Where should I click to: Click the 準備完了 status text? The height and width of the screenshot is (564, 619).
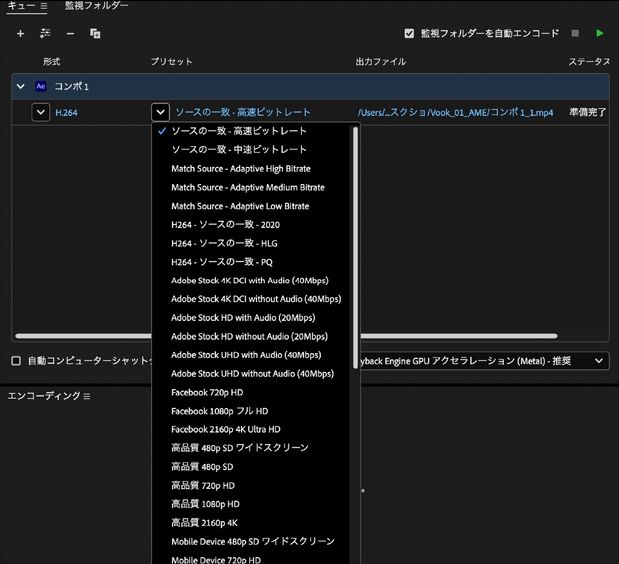coord(588,112)
